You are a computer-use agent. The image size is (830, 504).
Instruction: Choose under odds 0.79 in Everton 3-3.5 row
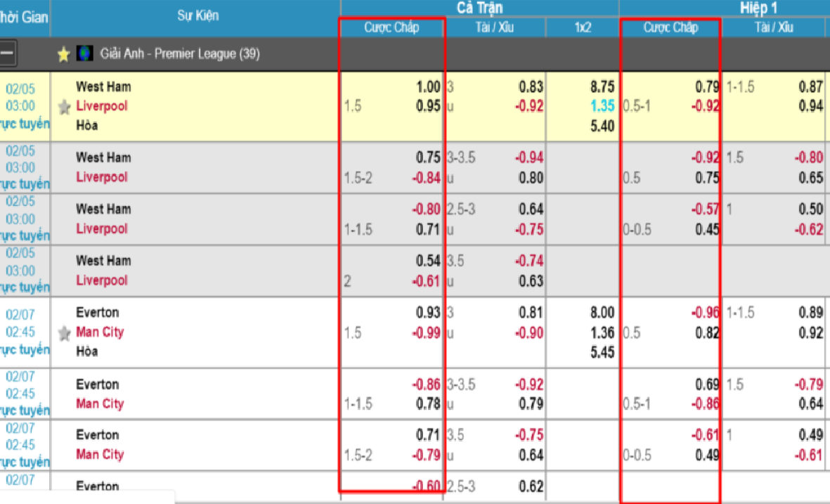point(531,404)
